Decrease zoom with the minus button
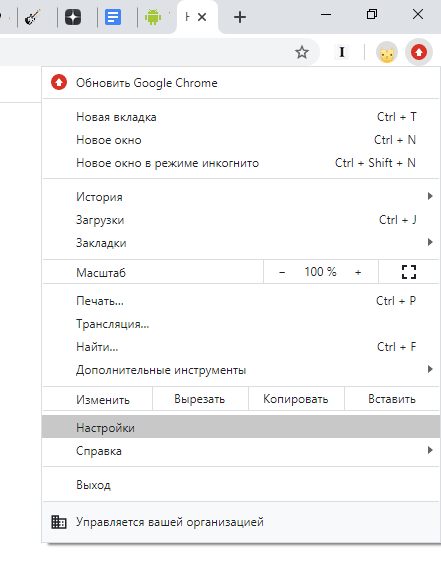Screen dimensions: 441x570 point(282,272)
